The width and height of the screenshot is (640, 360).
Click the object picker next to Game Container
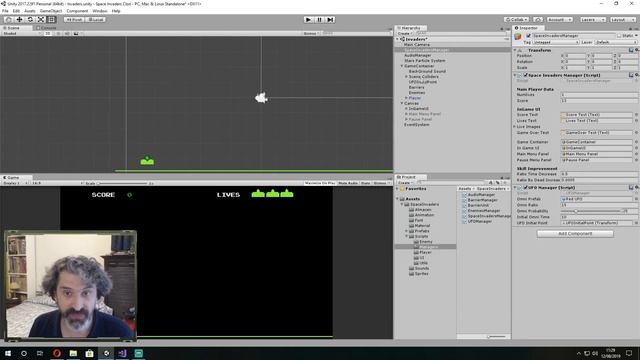pyautogui.click(x=636, y=142)
